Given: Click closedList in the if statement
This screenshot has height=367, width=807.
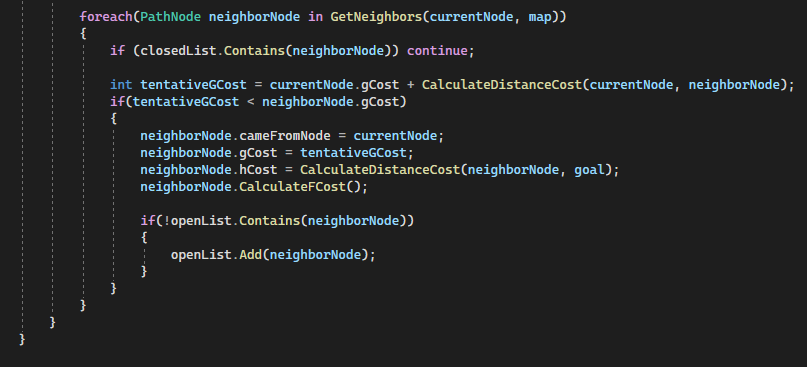Looking at the screenshot, I should point(179,50).
